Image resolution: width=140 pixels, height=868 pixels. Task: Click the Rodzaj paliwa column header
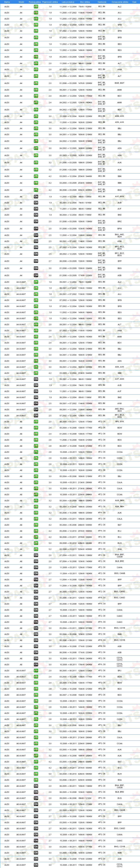tap(35, 2)
